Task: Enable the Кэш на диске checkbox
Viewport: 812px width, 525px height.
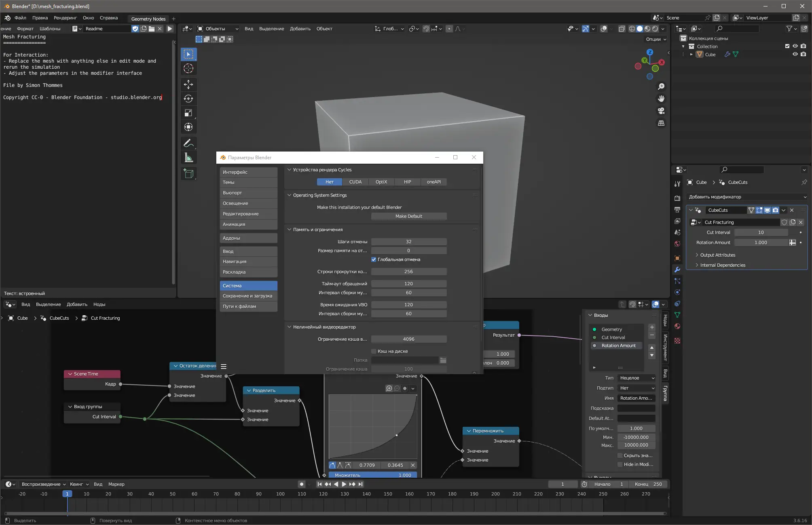Action: click(374, 351)
